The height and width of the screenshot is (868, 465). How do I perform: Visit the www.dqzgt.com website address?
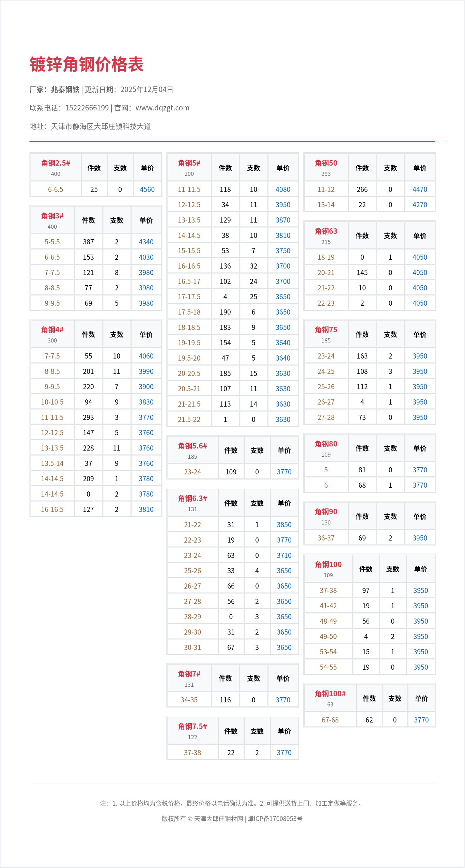click(162, 108)
